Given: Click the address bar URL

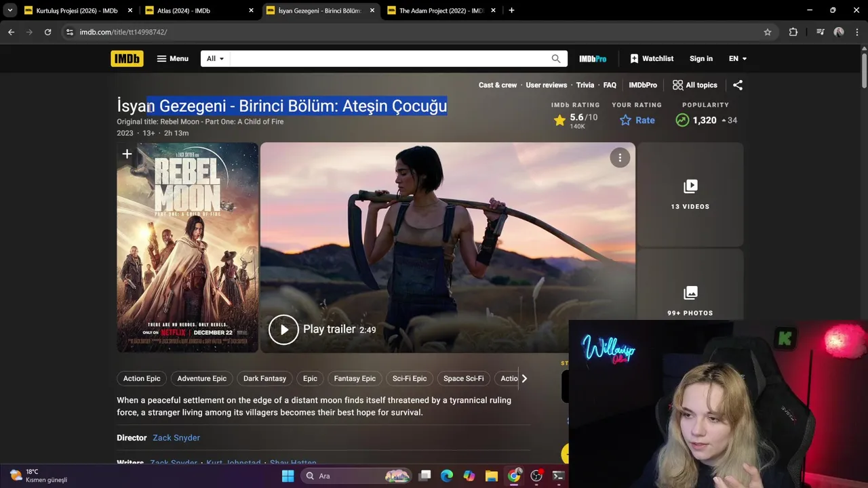Looking at the screenshot, I should pyautogui.click(x=123, y=32).
